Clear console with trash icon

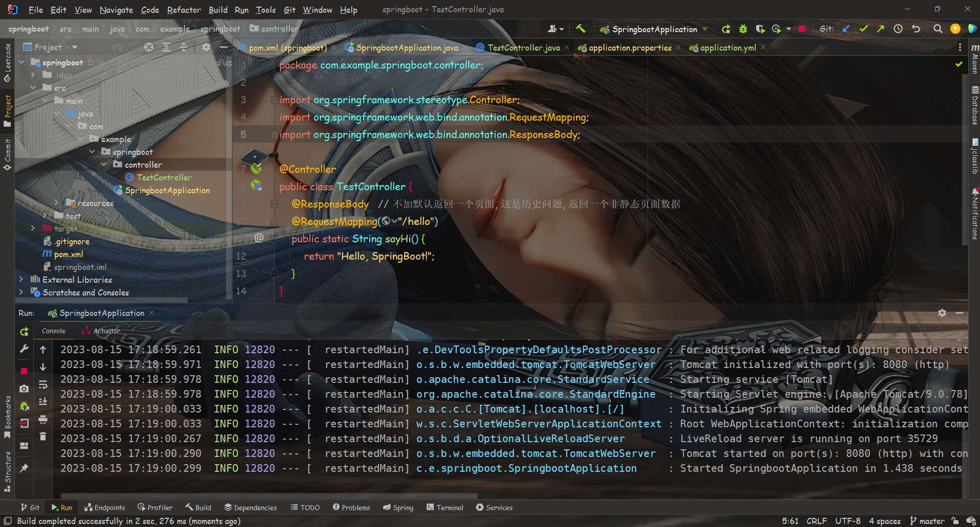point(43,436)
